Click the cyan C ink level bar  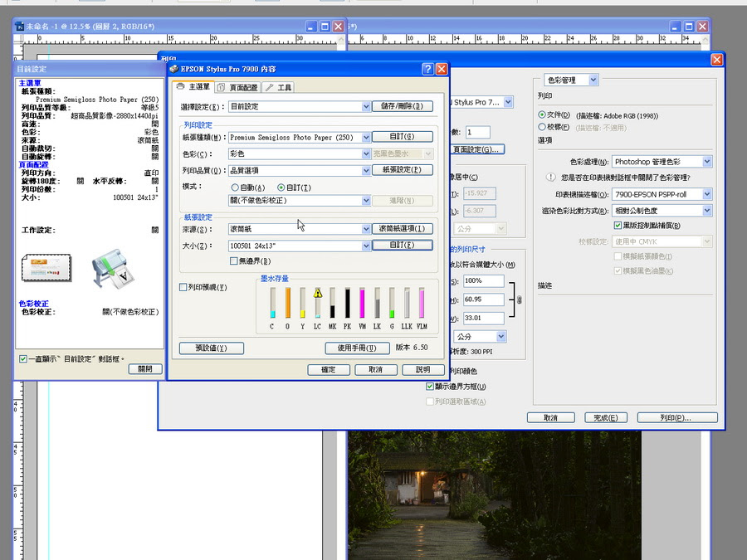pos(272,303)
